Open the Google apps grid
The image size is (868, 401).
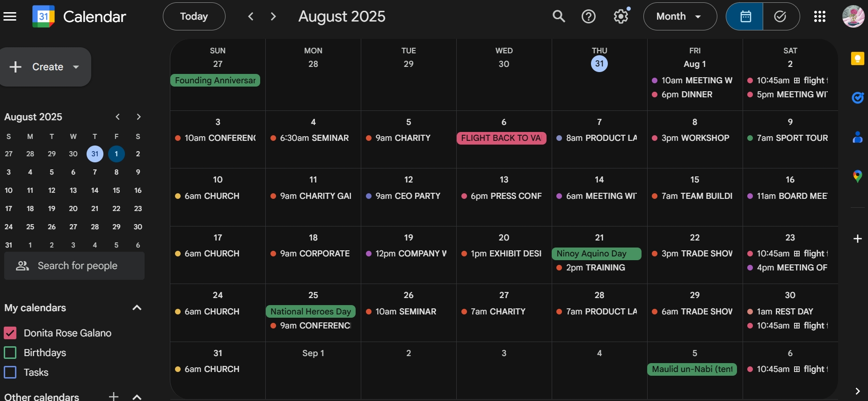(x=819, y=17)
